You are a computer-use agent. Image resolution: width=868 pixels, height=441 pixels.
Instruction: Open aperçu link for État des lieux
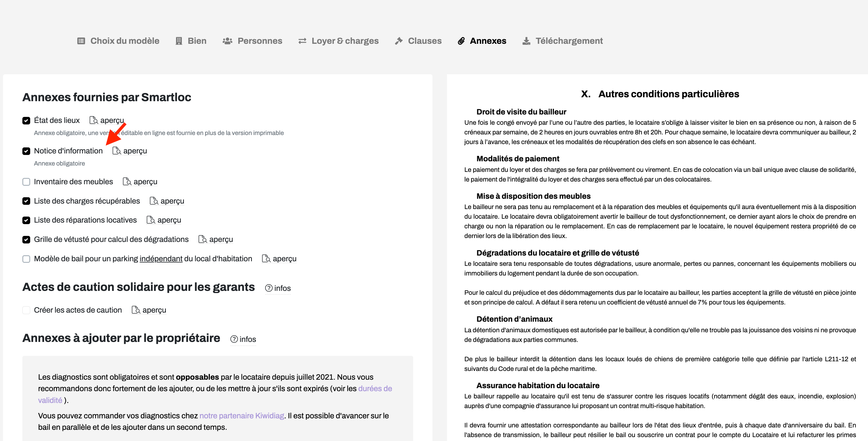[112, 120]
